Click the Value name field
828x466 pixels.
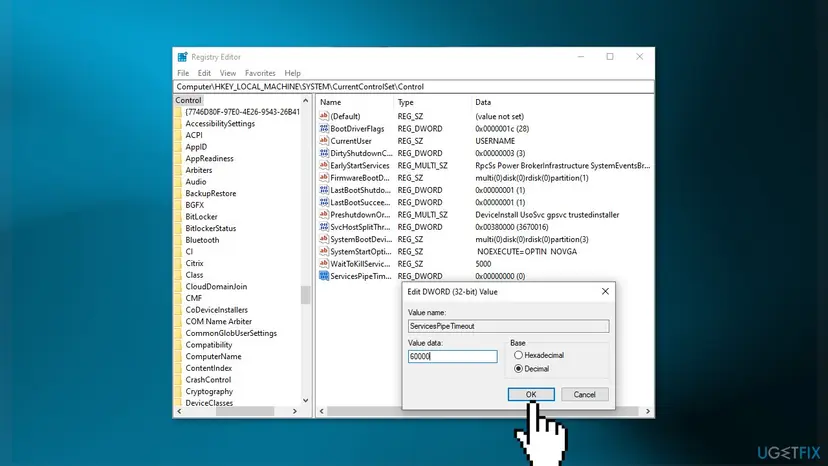509,326
